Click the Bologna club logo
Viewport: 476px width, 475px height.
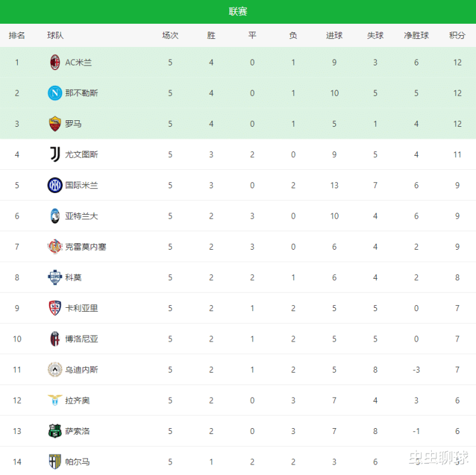55,339
